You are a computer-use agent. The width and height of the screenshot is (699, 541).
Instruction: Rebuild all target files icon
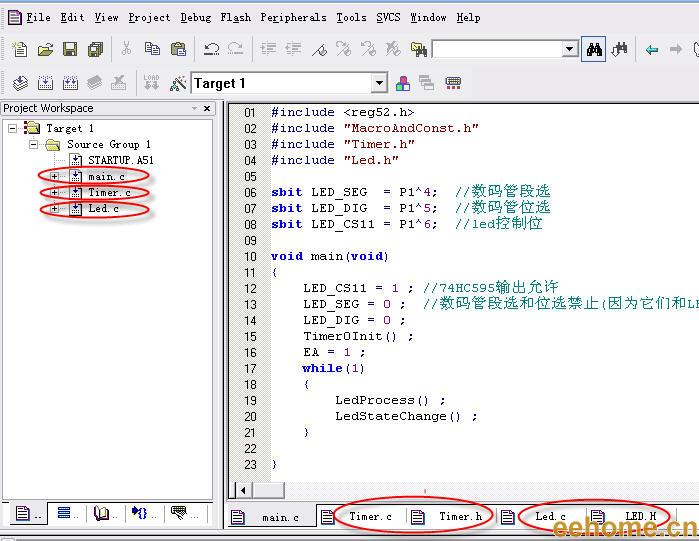tap(70, 83)
